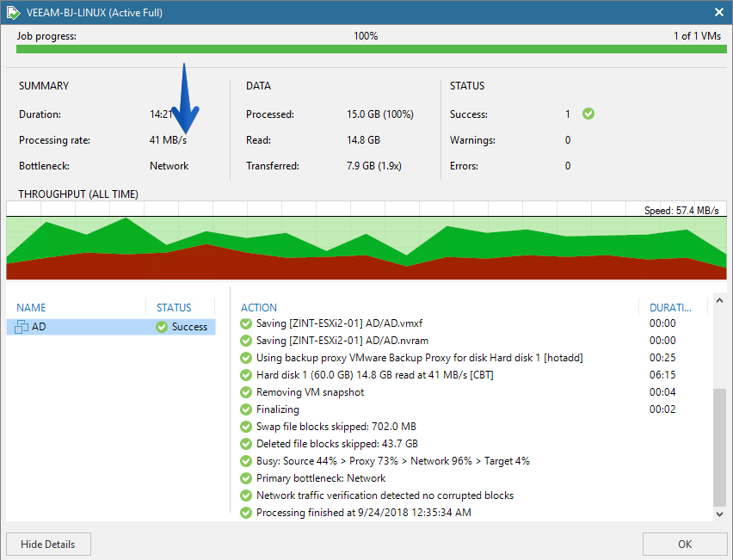Click the checkmark beside Hard disk 1 action
The height and width of the screenshot is (560, 733).
tap(246, 375)
